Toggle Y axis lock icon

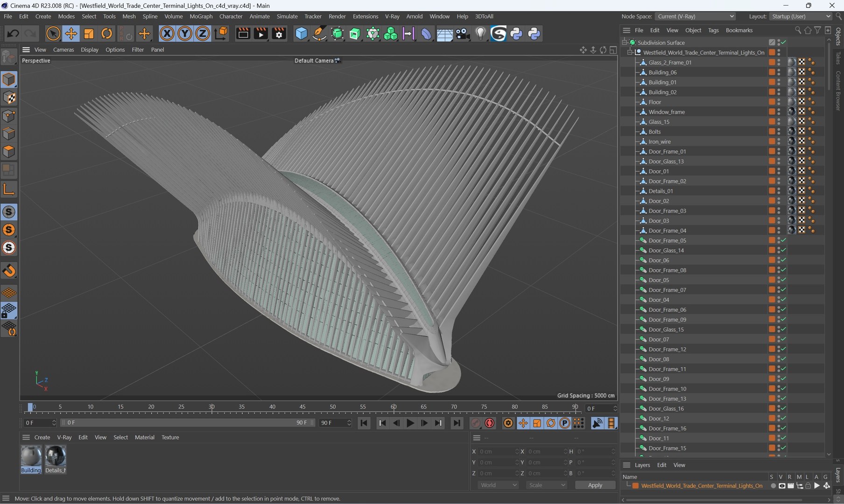185,33
